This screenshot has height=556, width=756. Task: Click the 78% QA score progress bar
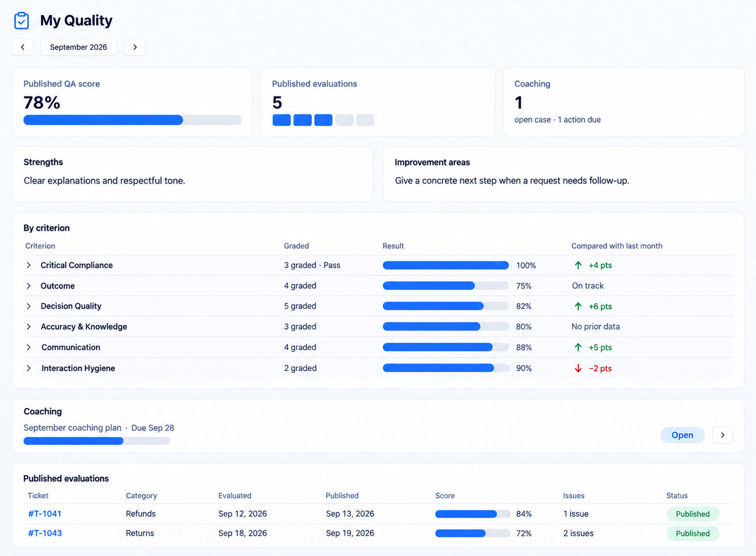(x=132, y=120)
